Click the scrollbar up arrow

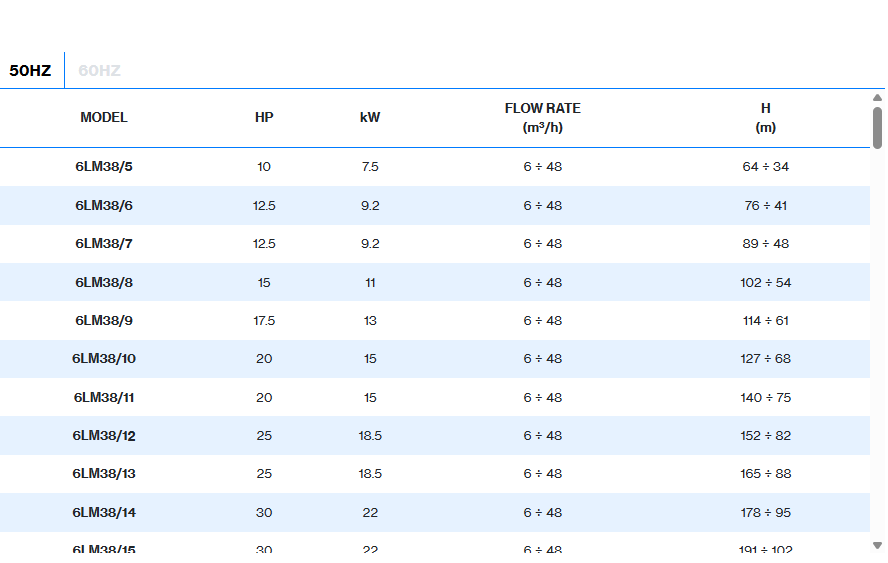click(877, 98)
